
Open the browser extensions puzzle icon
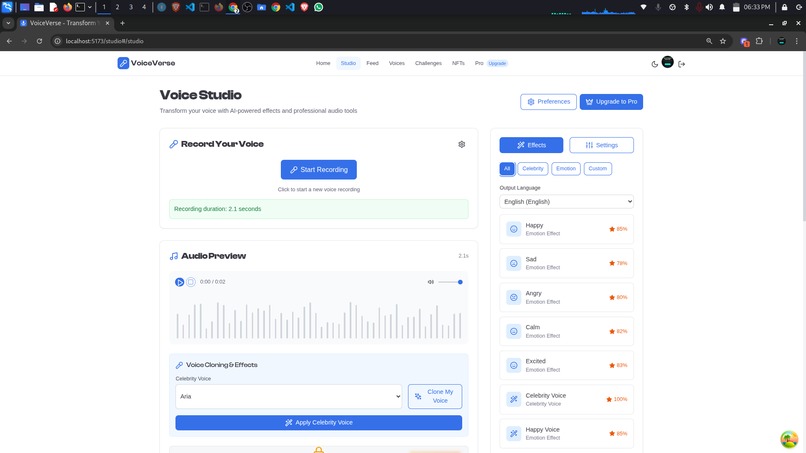759,41
